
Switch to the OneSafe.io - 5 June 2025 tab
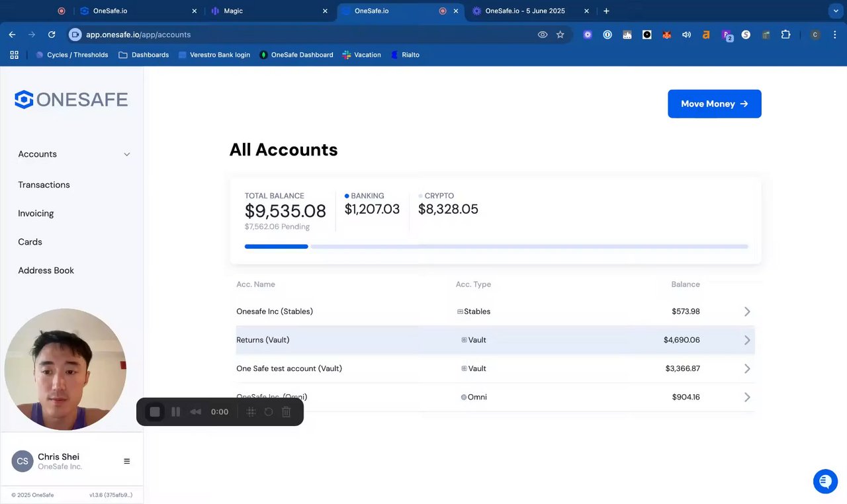(x=531, y=11)
